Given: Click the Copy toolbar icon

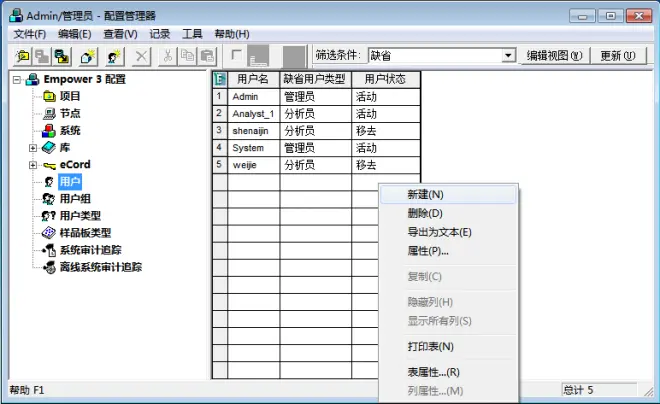Looking at the screenshot, I should (x=187, y=56).
